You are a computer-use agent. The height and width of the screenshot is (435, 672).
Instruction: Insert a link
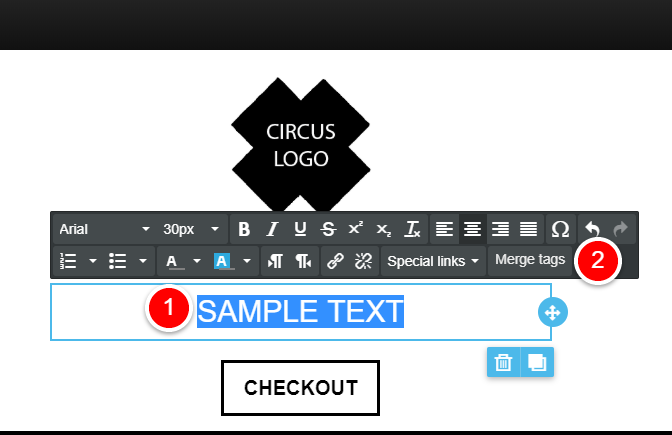pyautogui.click(x=335, y=261)
